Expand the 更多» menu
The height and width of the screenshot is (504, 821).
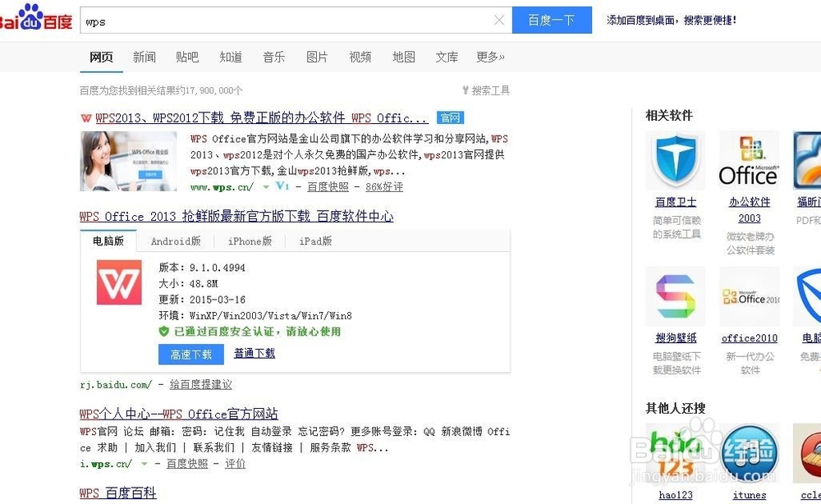490,57
